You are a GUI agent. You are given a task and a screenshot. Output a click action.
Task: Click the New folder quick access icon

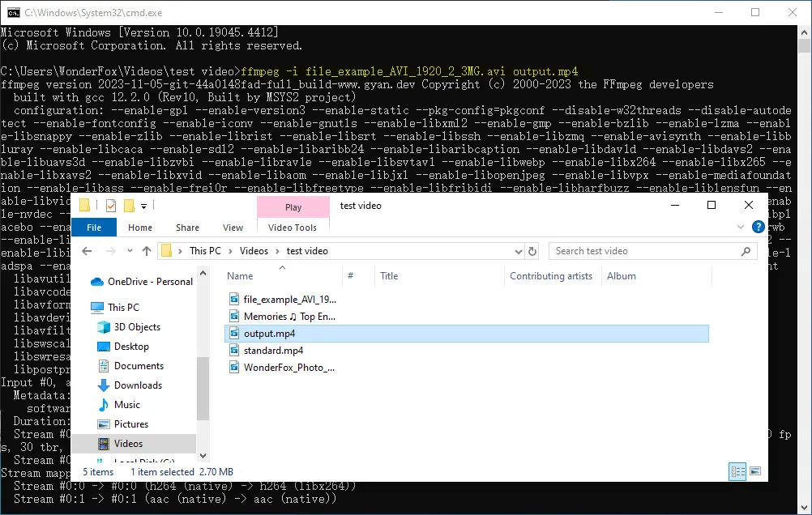(129, 206)
